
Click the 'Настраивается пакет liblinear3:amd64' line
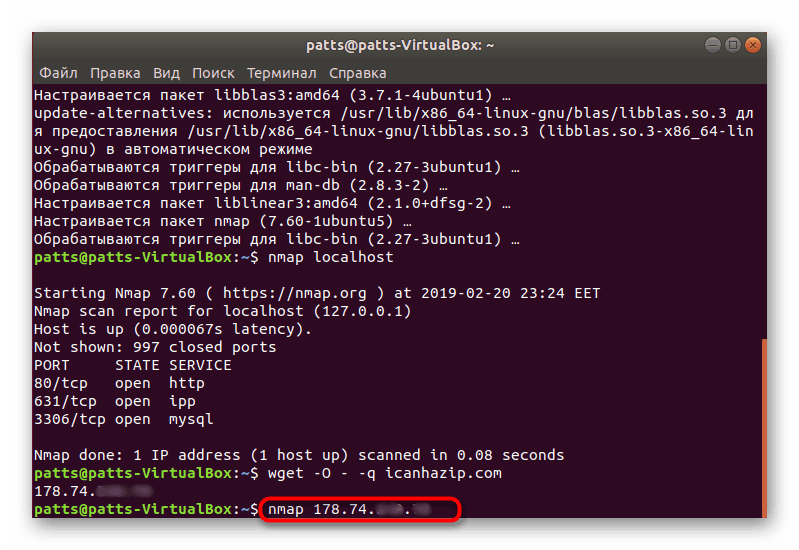[272, 203]
